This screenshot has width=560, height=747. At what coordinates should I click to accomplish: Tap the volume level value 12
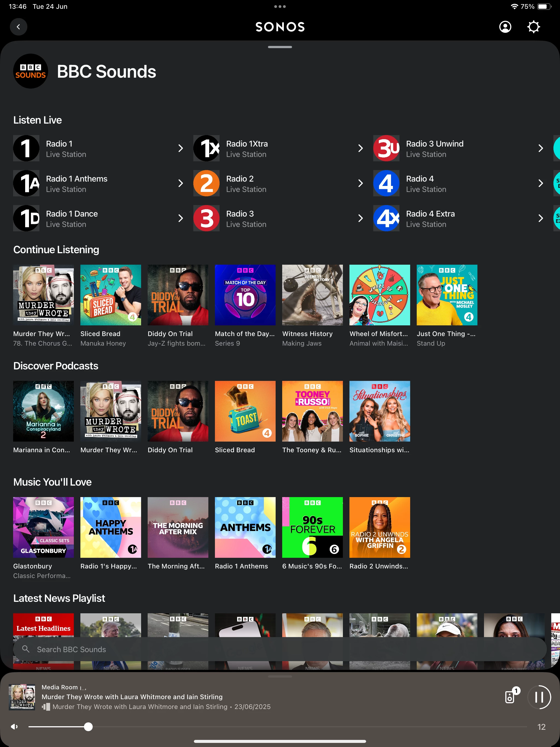[x=541, y=727]
